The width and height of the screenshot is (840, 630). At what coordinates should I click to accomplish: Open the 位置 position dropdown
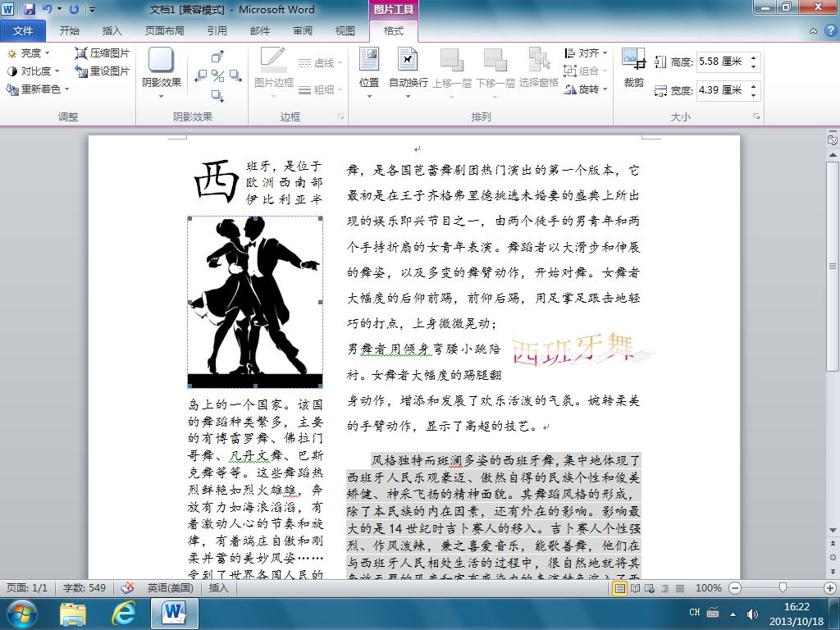pyautogui.click(x=369, y=73)
